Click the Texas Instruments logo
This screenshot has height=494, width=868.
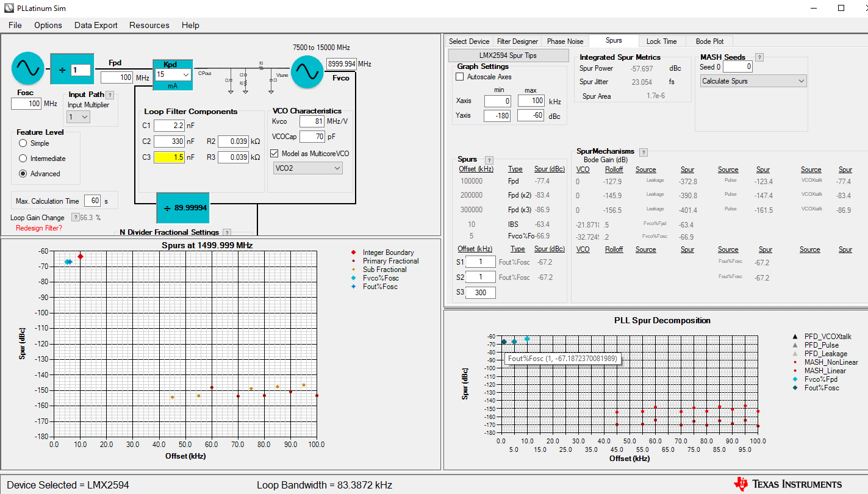coord(787,484)
